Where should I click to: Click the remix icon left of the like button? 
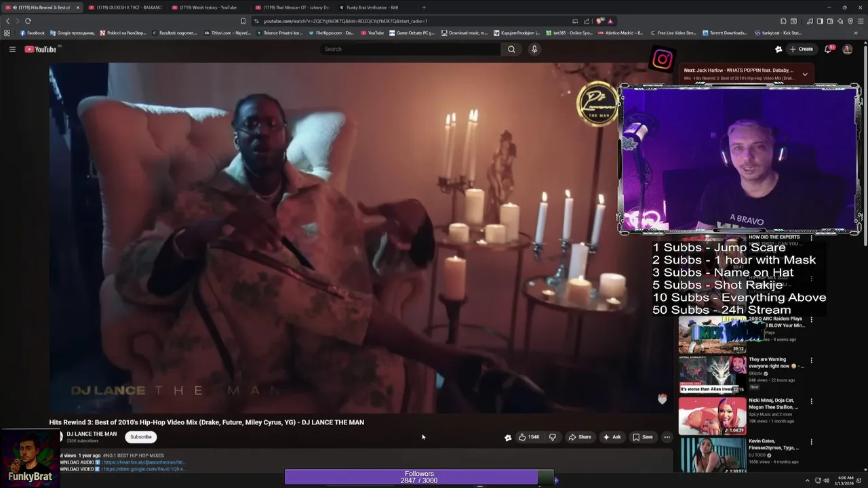pyautogui.click(x=508, y=437)
